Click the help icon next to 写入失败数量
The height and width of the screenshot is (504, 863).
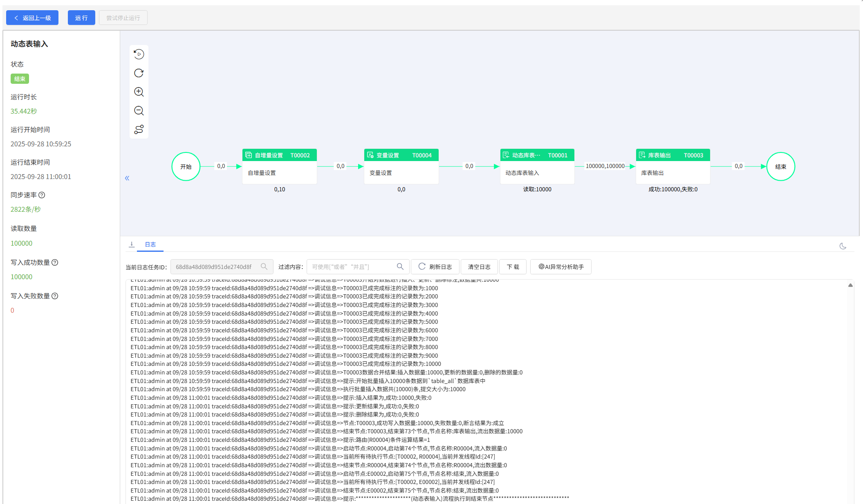[x=55, y=296]
